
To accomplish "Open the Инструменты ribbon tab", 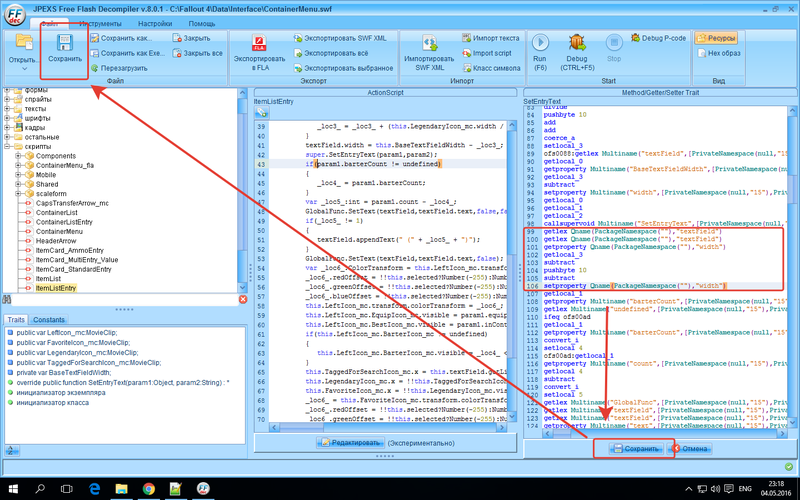I will 100,23.
